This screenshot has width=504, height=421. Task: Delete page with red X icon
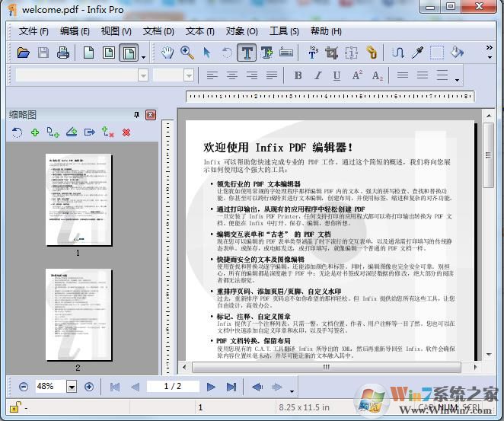pos(126,132)
